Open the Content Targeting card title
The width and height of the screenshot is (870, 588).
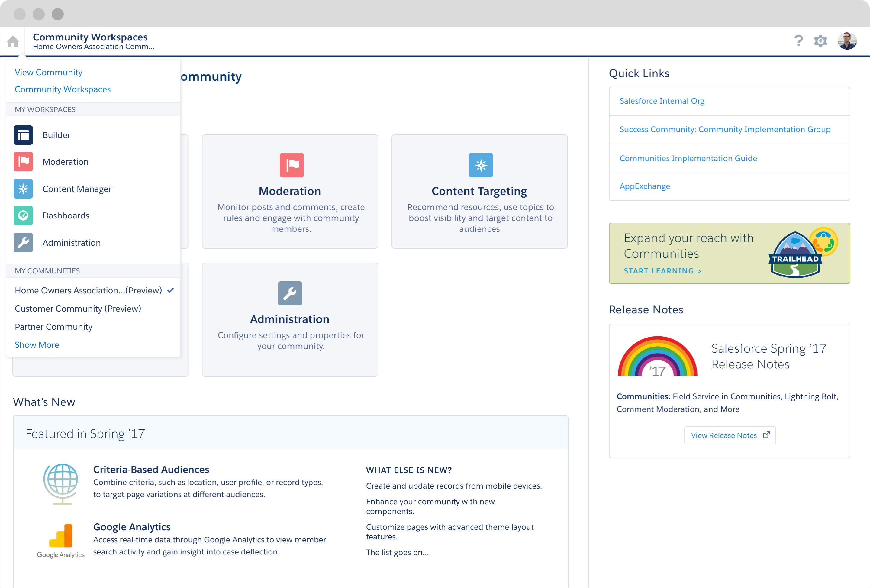[x=479, y=191]
